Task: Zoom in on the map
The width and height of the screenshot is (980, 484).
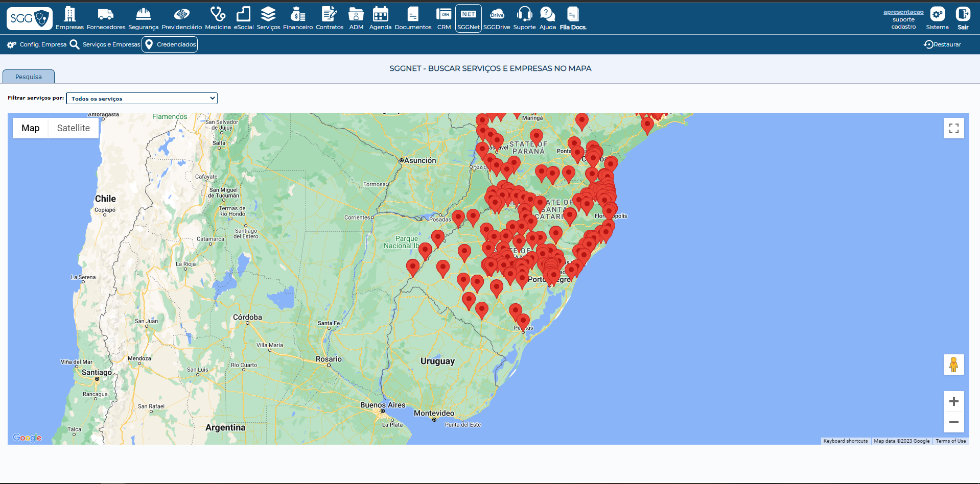Action: tap(953, 402)
